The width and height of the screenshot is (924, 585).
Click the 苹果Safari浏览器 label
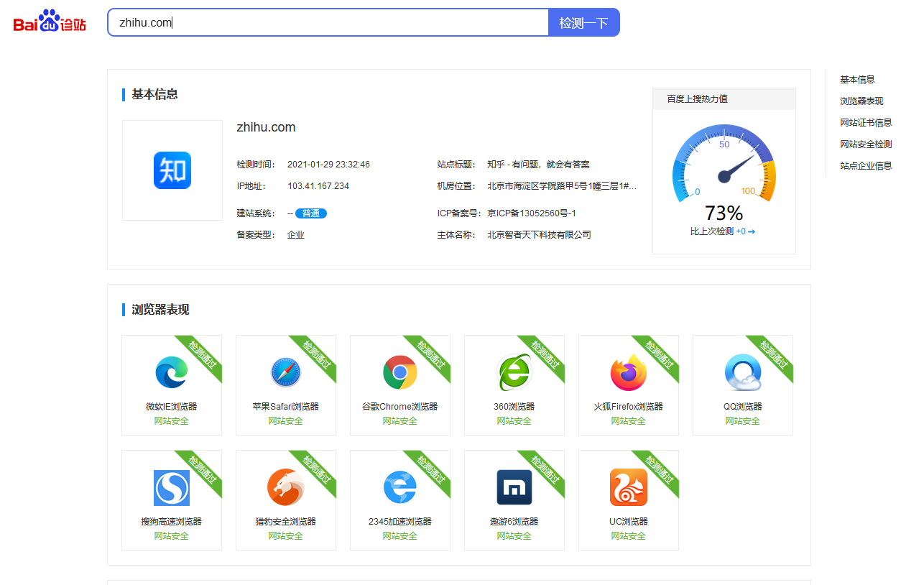[x=285, y=407]
